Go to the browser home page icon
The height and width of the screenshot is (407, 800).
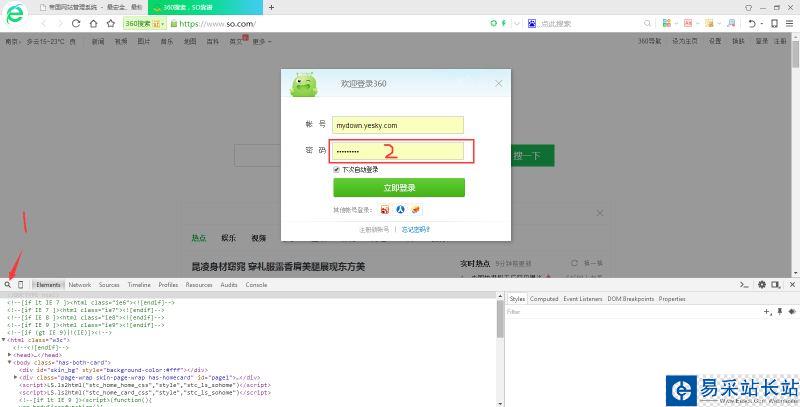coord(93,23)
